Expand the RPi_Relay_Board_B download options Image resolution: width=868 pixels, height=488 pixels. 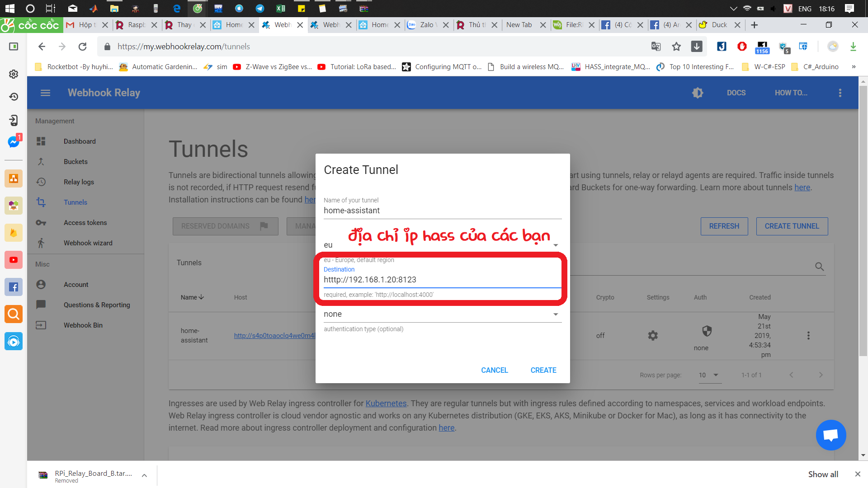pos(144,475)
